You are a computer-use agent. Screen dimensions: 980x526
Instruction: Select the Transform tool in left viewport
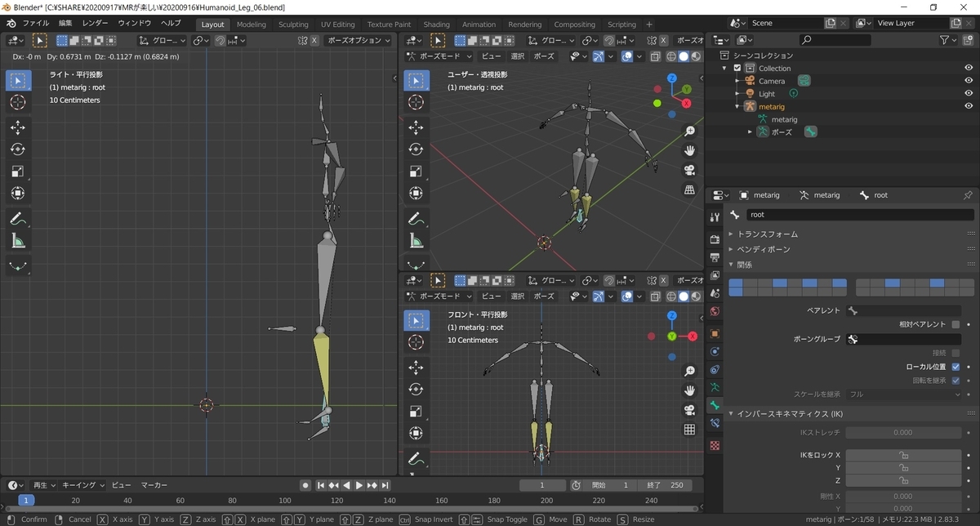pyautogui.click(x=18, y=194)
